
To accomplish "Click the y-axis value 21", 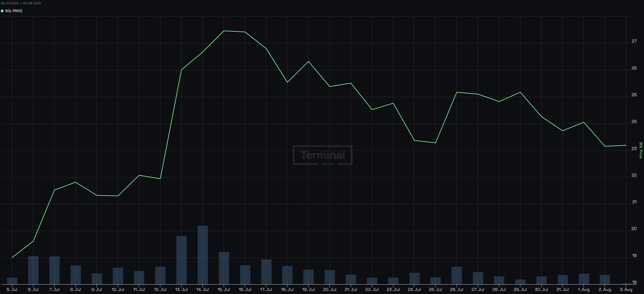I will [634, 202].
